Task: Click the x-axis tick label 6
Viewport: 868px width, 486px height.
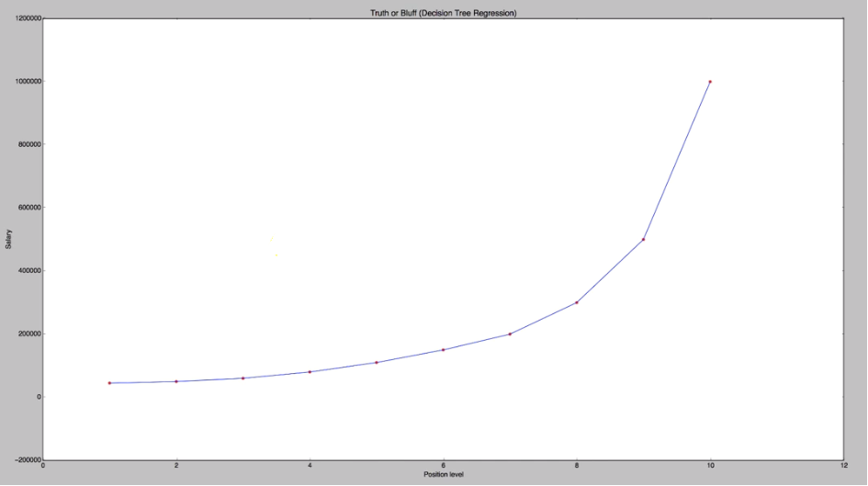Action: point(443,467)
